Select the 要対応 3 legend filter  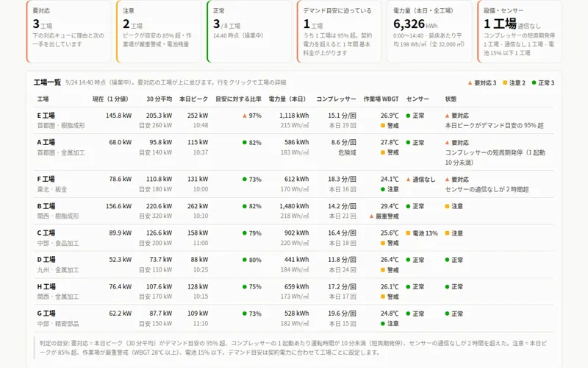[482, 83]
